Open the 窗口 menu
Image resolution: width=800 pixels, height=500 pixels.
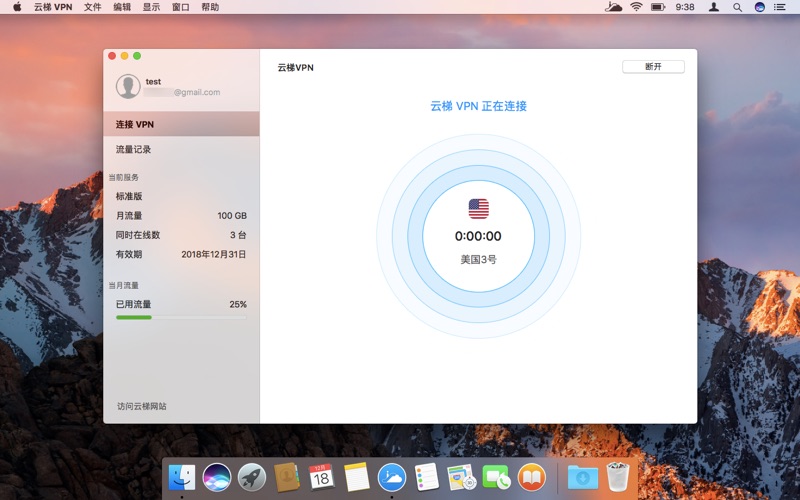click(181, 7)
